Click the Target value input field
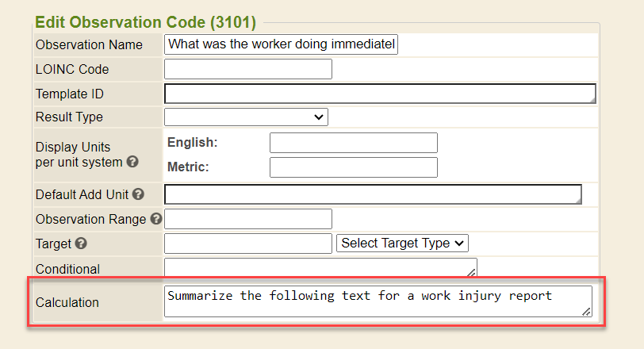 point(247,244)
